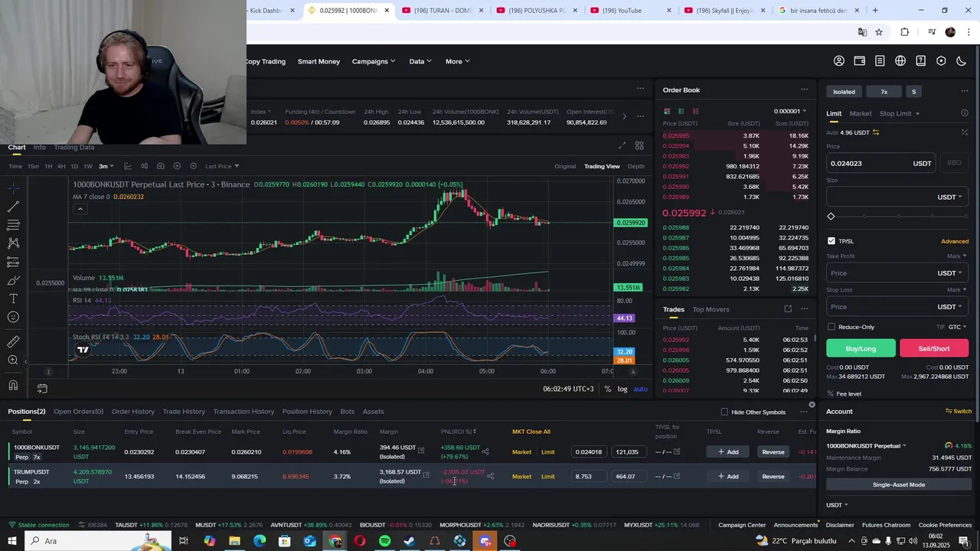The image size is (980, 551).
Task: Pop out the Trades panel
Action: [788, 309]
